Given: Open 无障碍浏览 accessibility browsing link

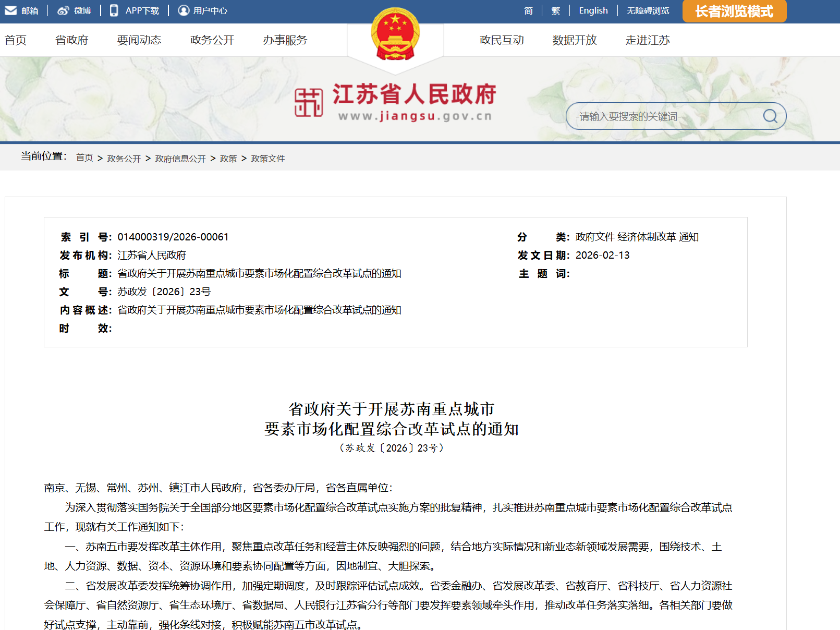Looking at the screenshot, I should 648,10.
